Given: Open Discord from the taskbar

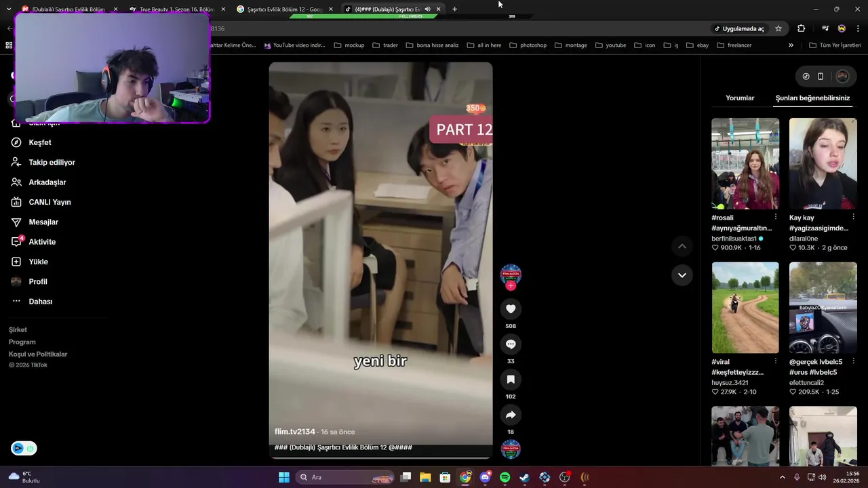Looking at the screenshot, I should [x=485, y=477].
